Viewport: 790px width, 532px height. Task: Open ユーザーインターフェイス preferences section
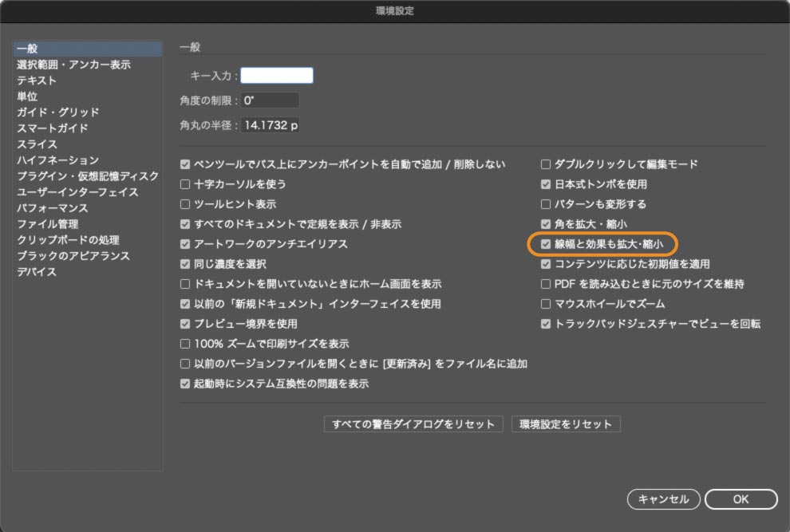(x=77, y=192)
